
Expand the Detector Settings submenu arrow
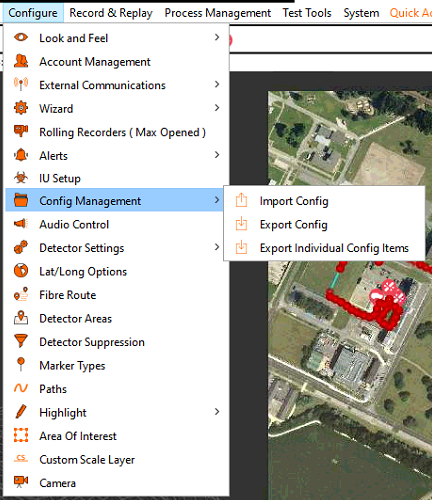(217, 247)
